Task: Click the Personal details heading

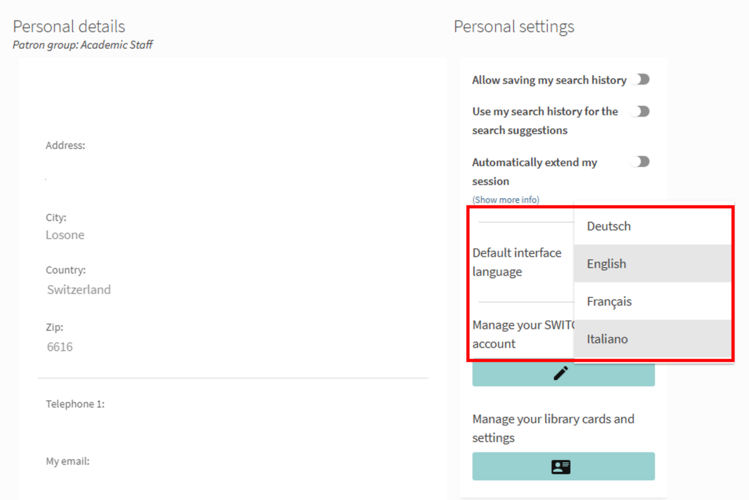Action: coord(69,27)
